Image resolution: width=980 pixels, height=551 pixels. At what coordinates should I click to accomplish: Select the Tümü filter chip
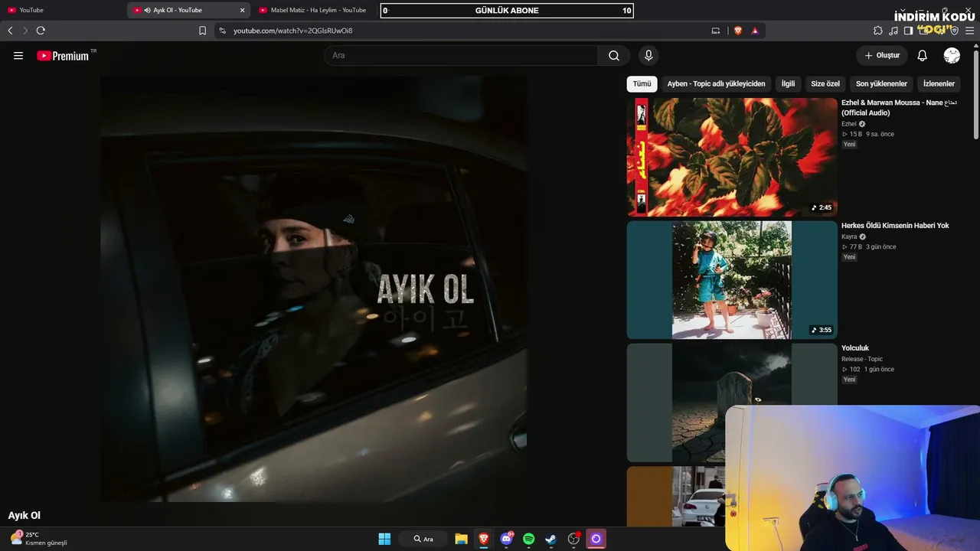pos(642,83)
